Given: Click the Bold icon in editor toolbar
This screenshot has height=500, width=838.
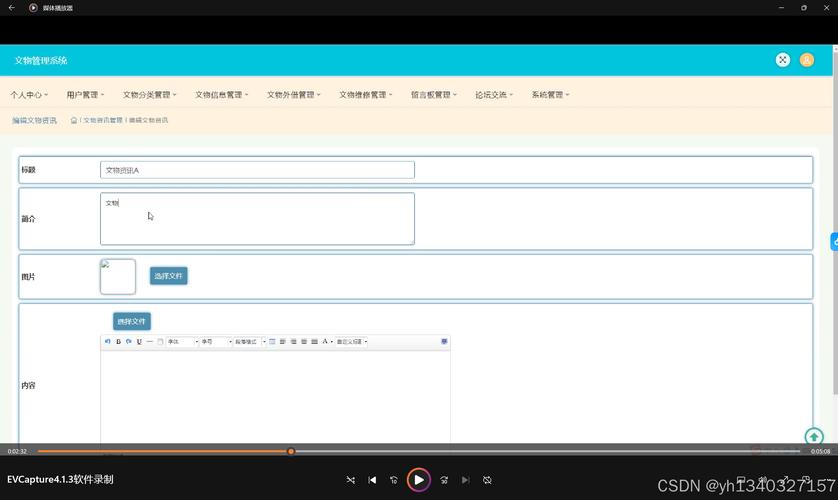Looking at the screenshot, I should pos(118,342).
